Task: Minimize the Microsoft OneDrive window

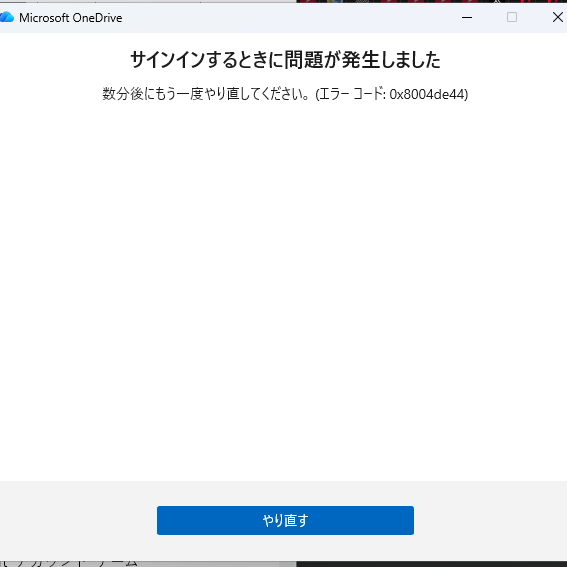Action: coord(467,17)
